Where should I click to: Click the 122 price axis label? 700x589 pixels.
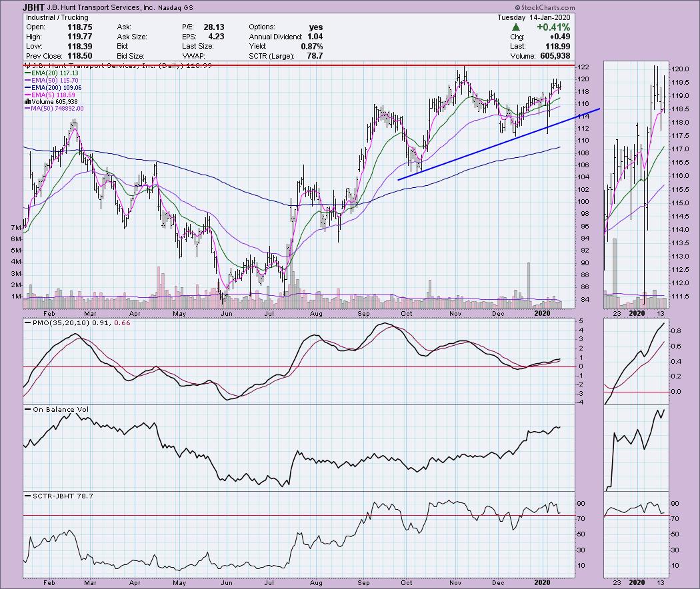tap(583, 67)
